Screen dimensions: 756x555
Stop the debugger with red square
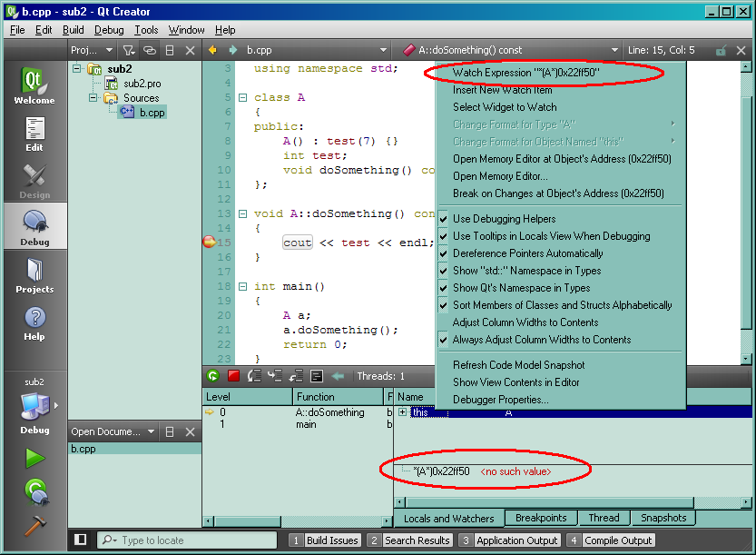coord(234,376)
